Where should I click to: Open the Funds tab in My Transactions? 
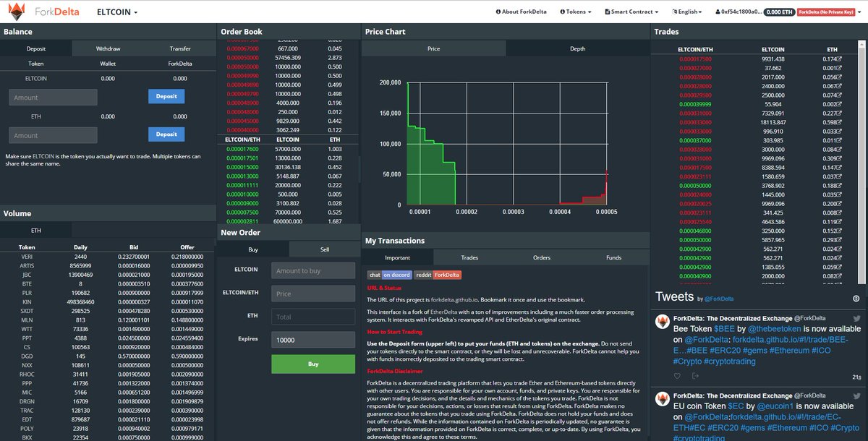click(x=613, y=257)
